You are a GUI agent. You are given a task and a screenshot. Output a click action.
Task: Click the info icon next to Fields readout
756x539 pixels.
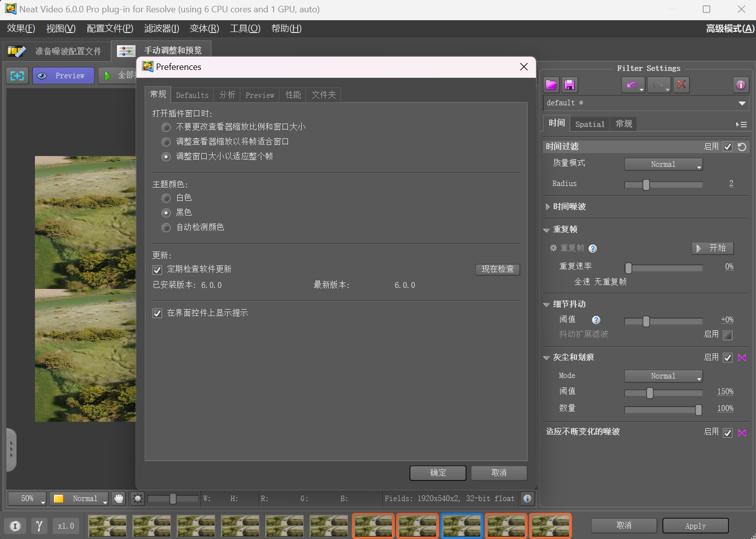point(527,499)
